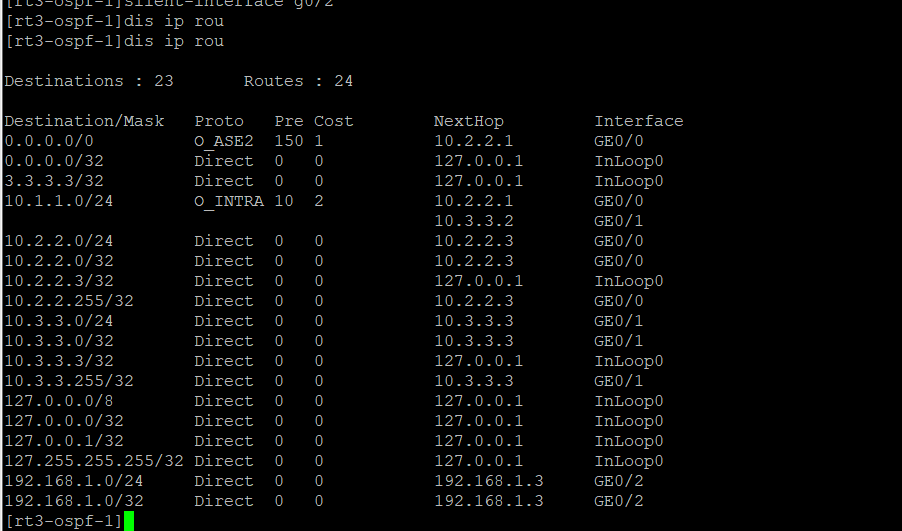Click the 'Proto' column header
This screenshot has width=902, height=531.
[x=219, y=121]
